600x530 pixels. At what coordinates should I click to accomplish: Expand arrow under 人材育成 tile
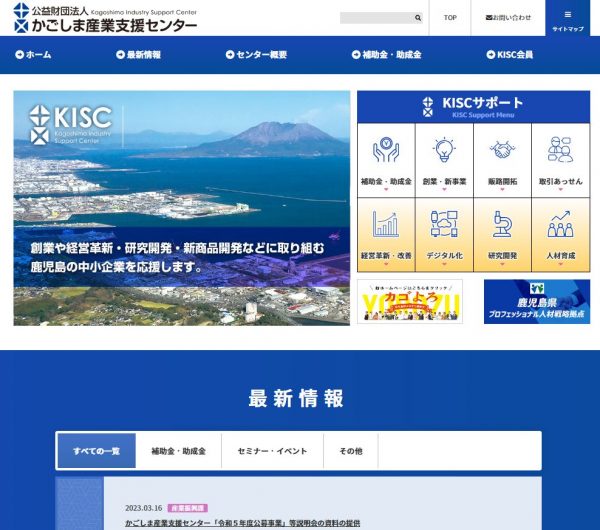tap(561, 264)
